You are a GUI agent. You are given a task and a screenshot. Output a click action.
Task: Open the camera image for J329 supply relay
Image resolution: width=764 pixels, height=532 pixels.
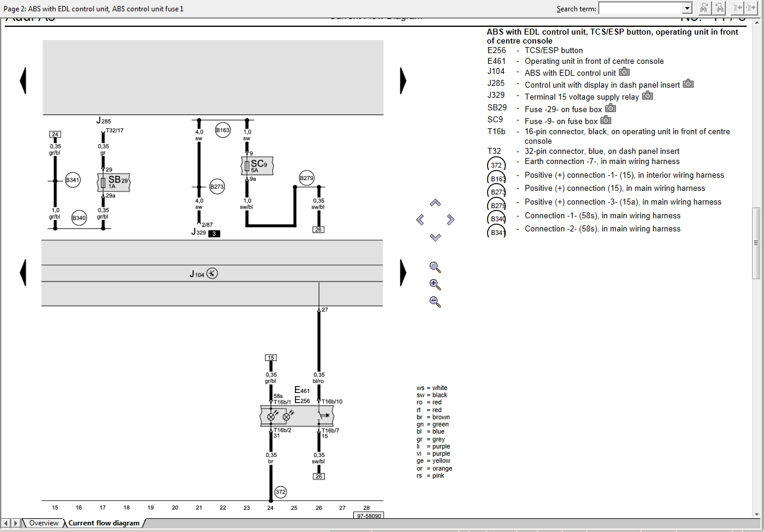coord(648,96)
